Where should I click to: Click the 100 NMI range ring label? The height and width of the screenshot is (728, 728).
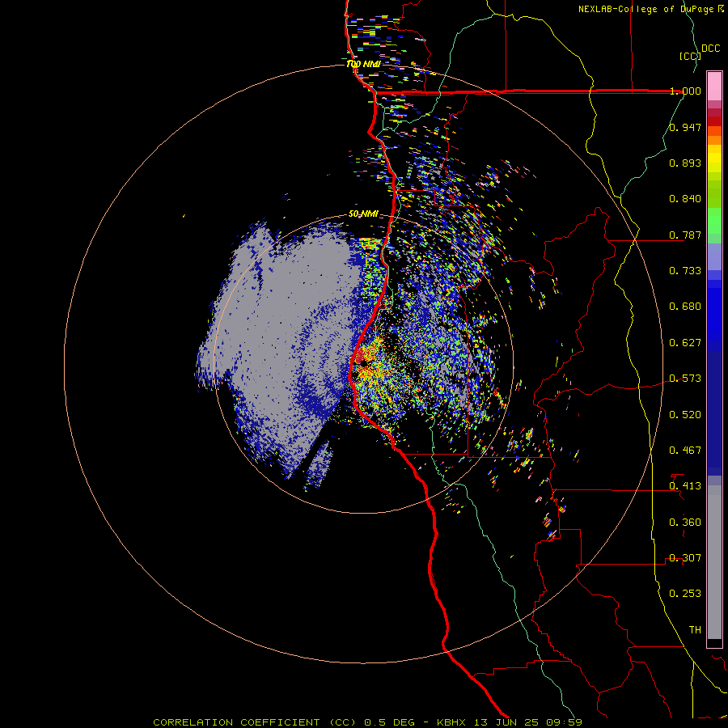pyautogui.click(x=363, y=64)
